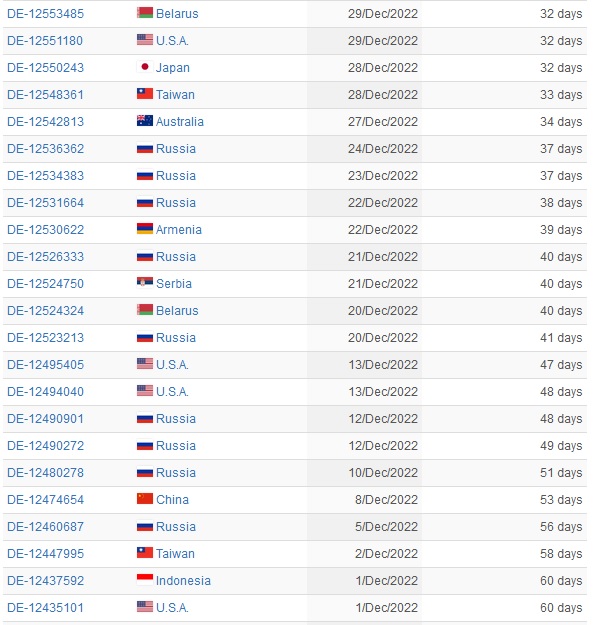Select the Armenia country link

point(179,230)
